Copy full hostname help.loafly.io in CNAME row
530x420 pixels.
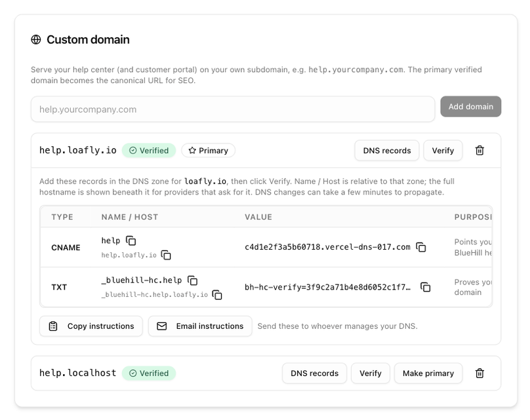166,255
